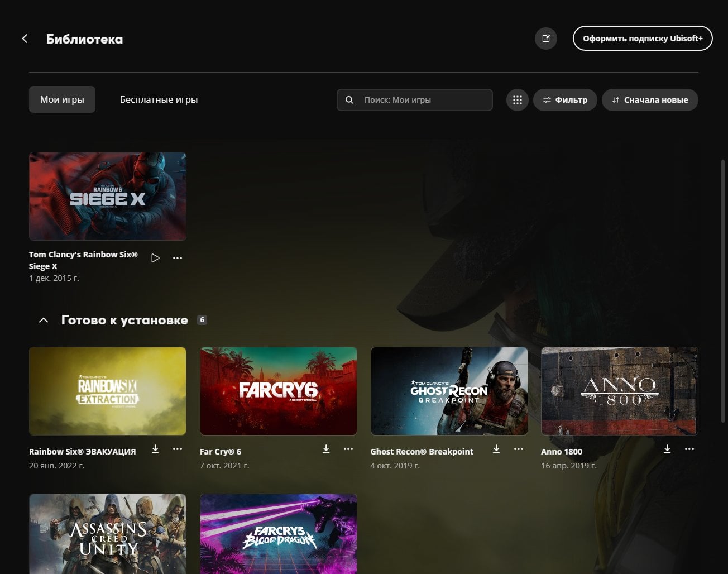Click the 4 окт. 2019 г. date text

tap(395, 466)
